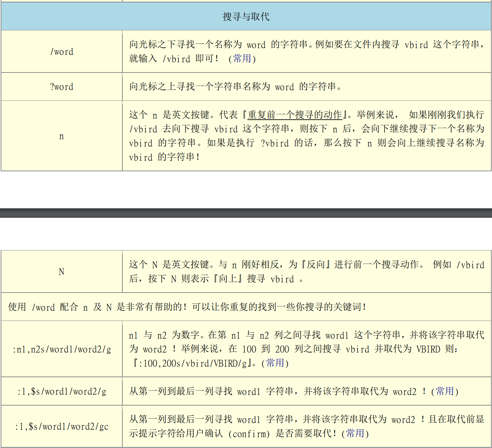Click 'n1 与 n2 为数字' text
Screen dimensions: 492x448
tap(166, 335)
